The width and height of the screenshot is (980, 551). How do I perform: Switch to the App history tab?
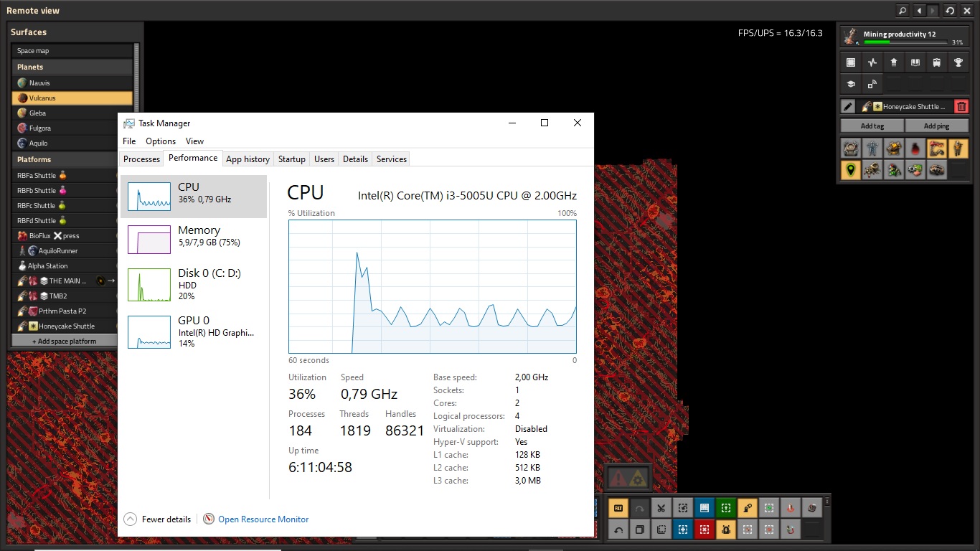[x=248, y=159]
